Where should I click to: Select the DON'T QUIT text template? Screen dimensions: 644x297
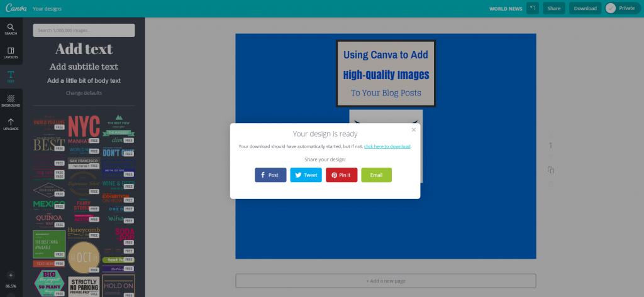coord(119,153)
